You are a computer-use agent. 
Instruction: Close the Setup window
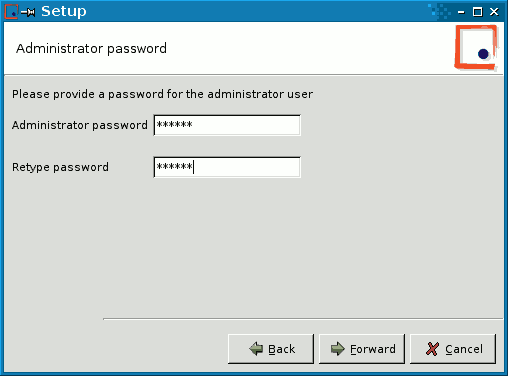click(x=494, y=12)
